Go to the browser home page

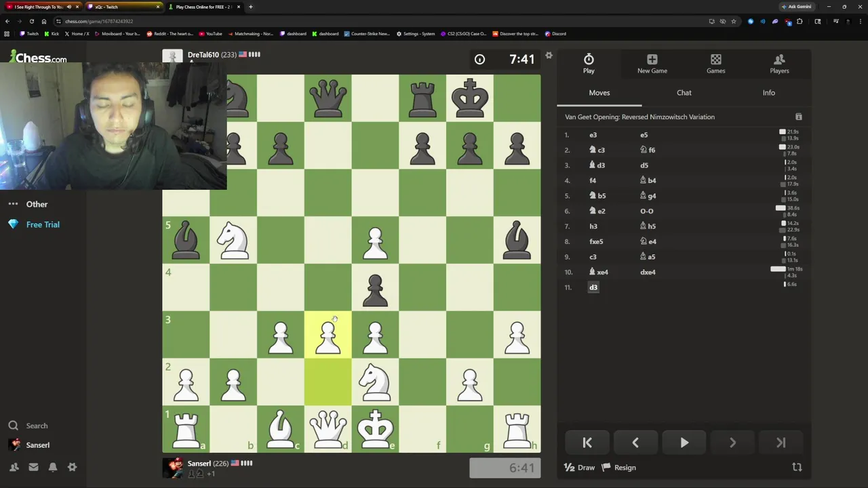pyautogui.click(x=44, y=21)
